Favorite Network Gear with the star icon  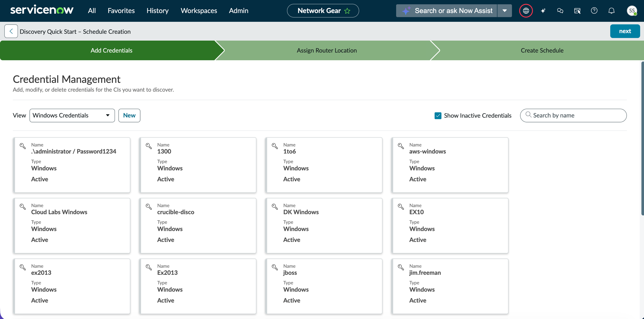coord(347,11)
